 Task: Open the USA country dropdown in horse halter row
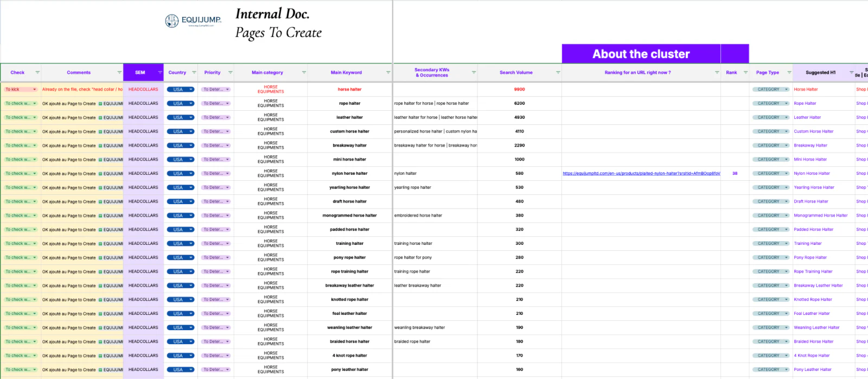click(x=181, y=90)
